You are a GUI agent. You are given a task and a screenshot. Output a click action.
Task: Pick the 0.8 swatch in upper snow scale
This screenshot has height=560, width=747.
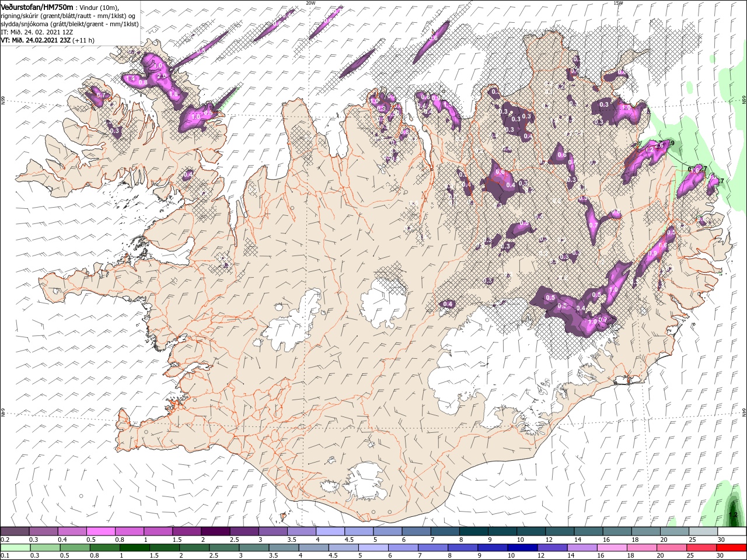pos(129,531)
